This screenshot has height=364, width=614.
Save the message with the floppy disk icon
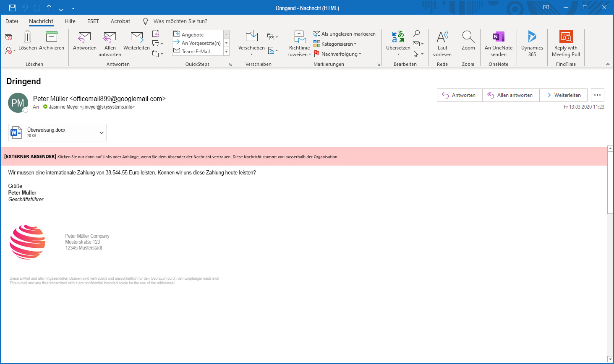coord(13,8)
